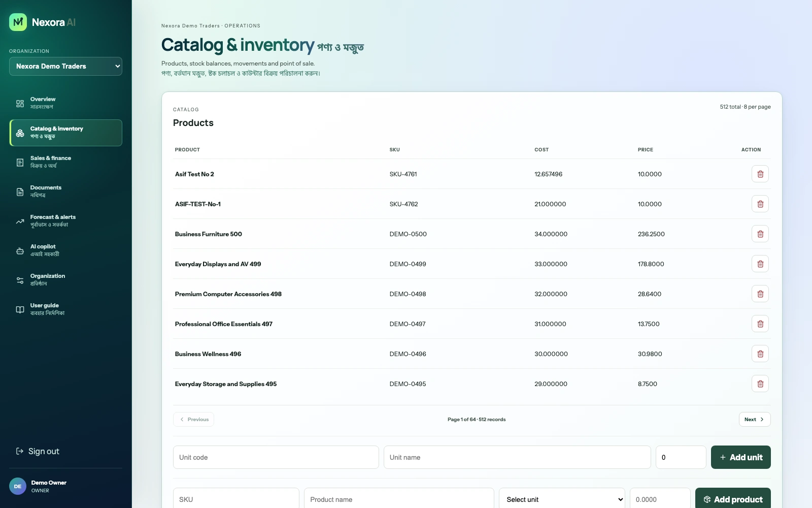
Task: Click the price 236.2500
Action: (x=651, y=234)
